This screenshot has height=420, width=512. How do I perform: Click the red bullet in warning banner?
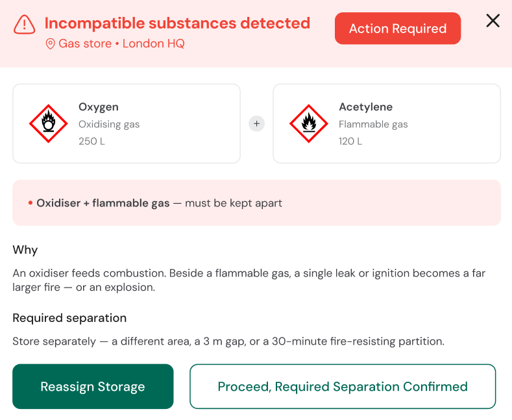pos(30,203)
